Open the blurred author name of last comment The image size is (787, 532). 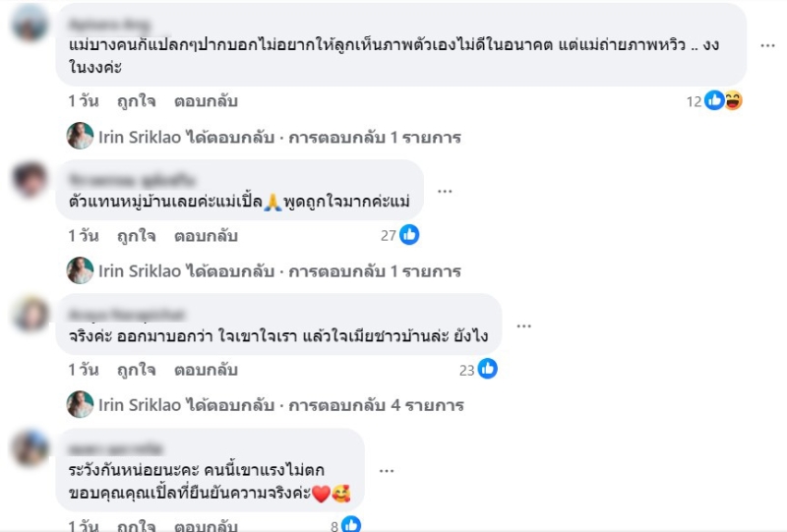pos(115,448)
